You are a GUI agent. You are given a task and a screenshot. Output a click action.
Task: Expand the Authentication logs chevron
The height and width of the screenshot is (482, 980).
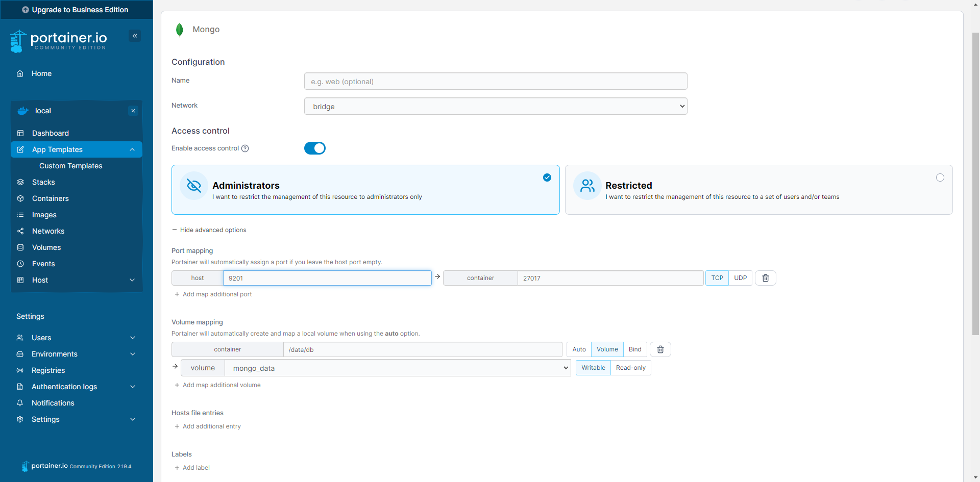(133, 387)
